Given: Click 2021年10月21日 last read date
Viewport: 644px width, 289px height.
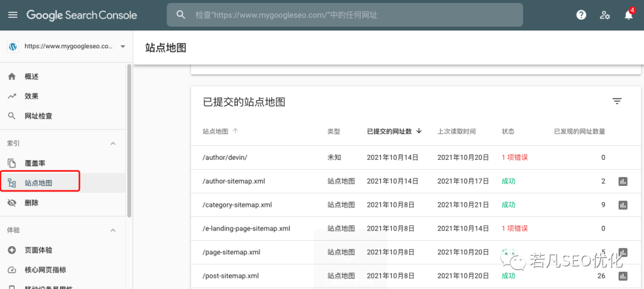Looking at the screenshot, I should click(463, 204).
